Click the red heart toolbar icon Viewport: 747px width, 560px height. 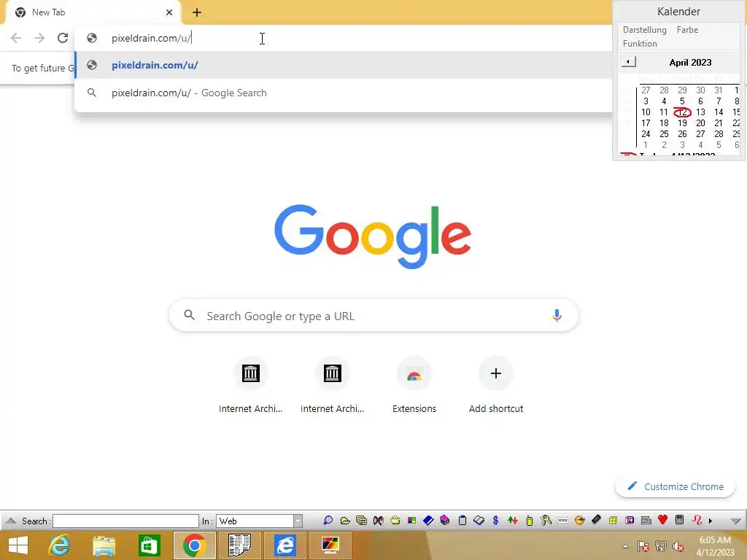[662, 520]
